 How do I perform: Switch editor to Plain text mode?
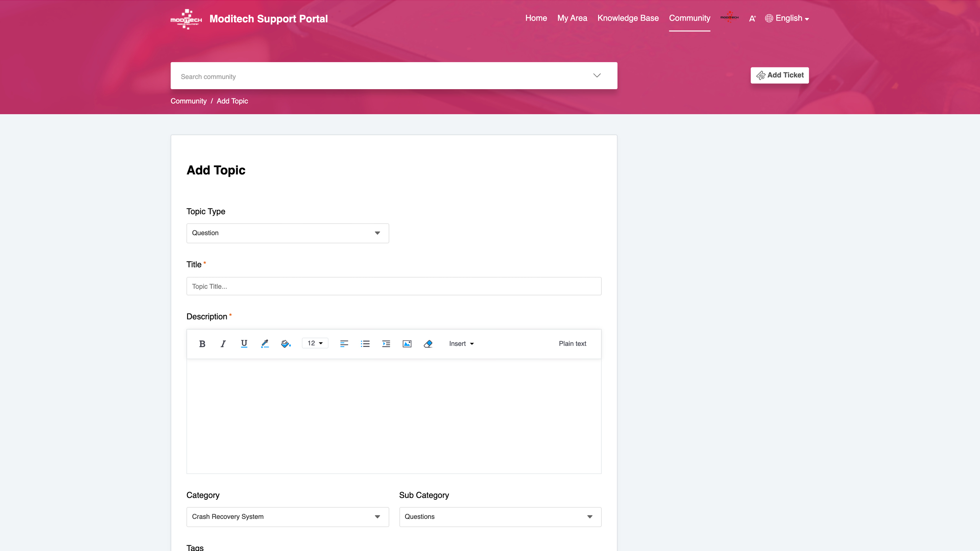[572, 344]
